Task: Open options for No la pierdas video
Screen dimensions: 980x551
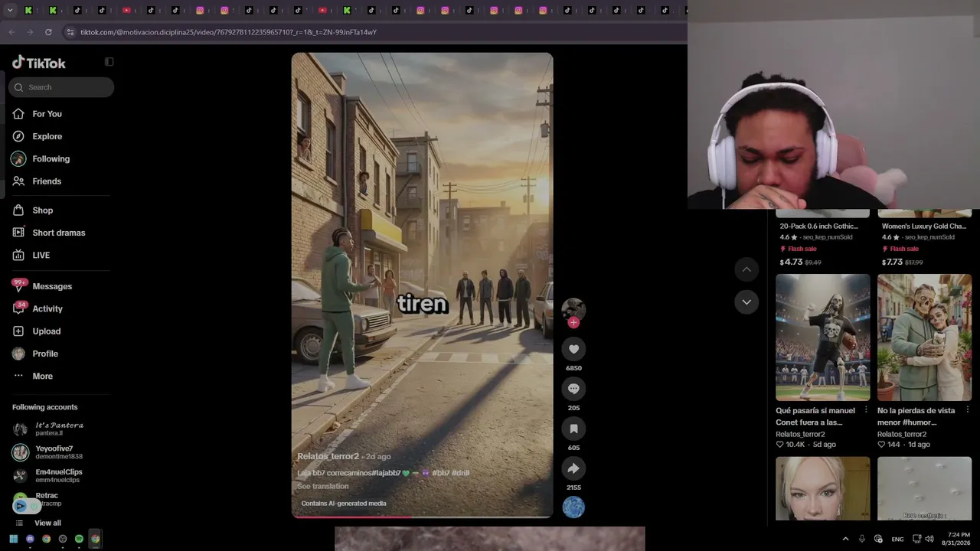Action: (967, 410)
